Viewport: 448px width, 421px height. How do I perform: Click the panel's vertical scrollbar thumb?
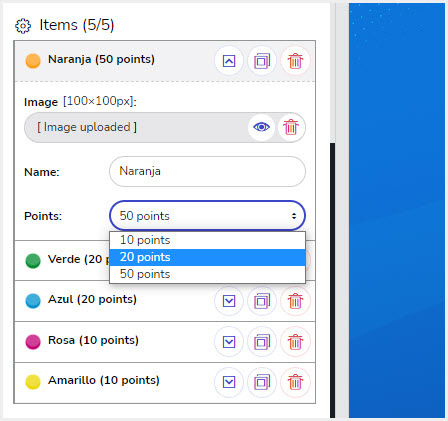[x=333, y=280]
